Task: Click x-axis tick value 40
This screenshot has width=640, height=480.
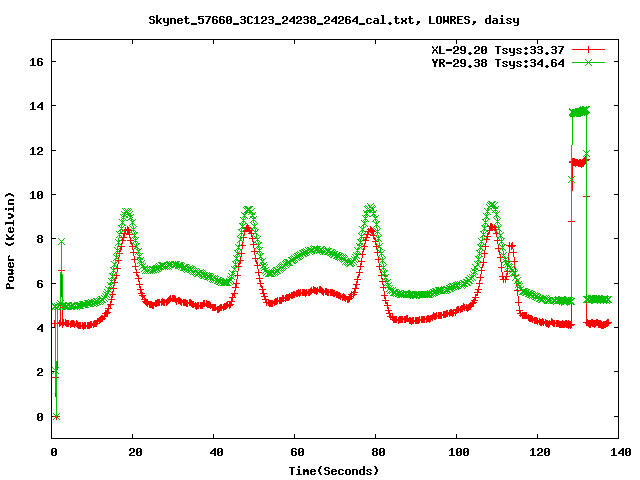Action: [x=216, y=452]
